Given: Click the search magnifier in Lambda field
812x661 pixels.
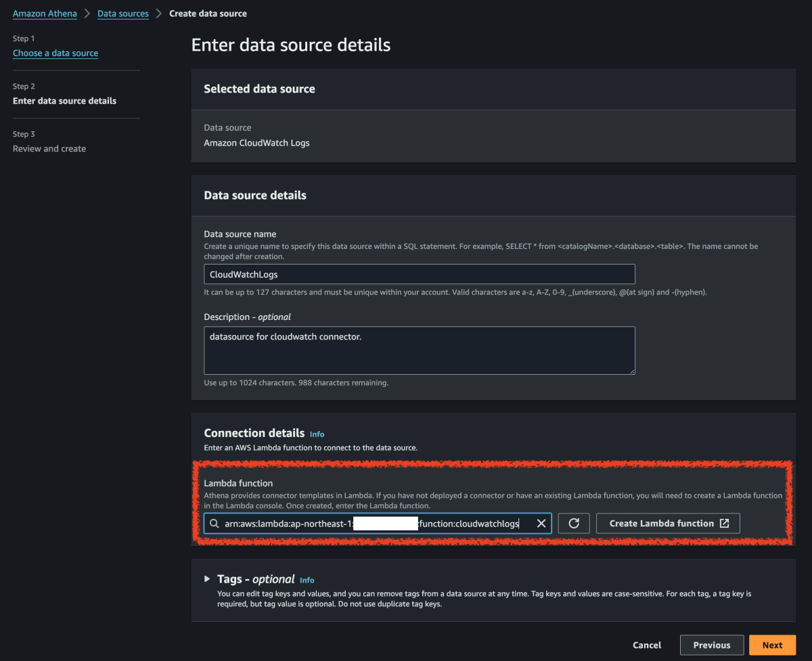Looking at the screenshot, I should [x=215, y=523].
